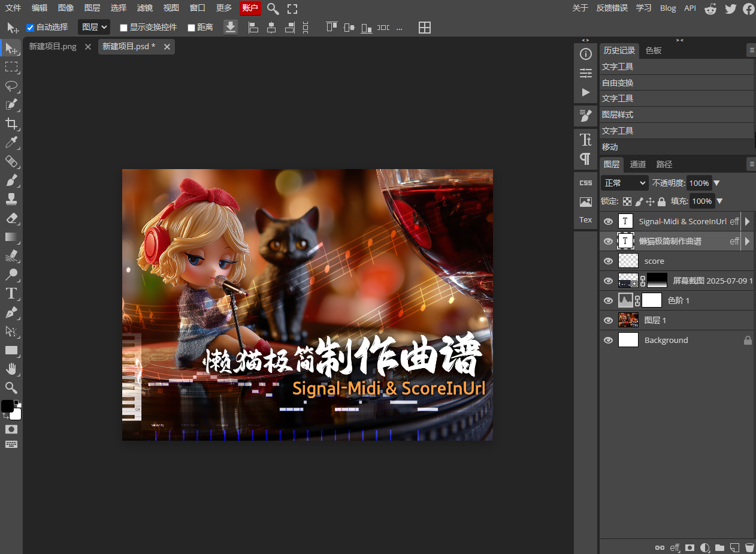
Task: Select the Pen tool
Action: pyautogui.click(x=11, y=312)
